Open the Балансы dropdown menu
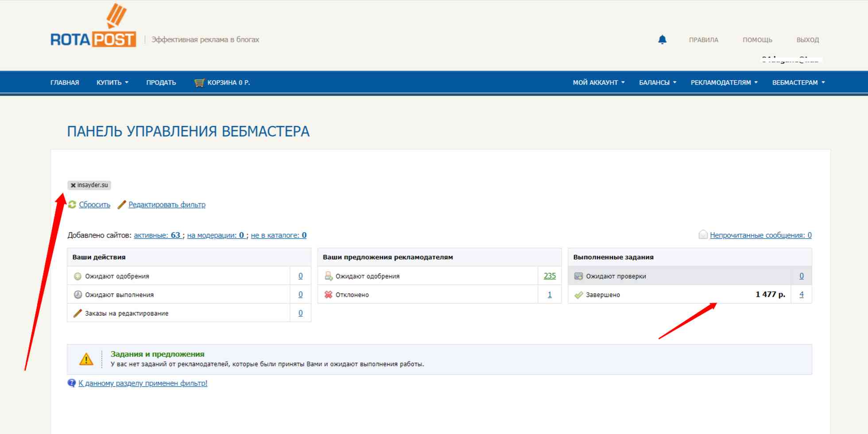 click(x=657, y=83)
